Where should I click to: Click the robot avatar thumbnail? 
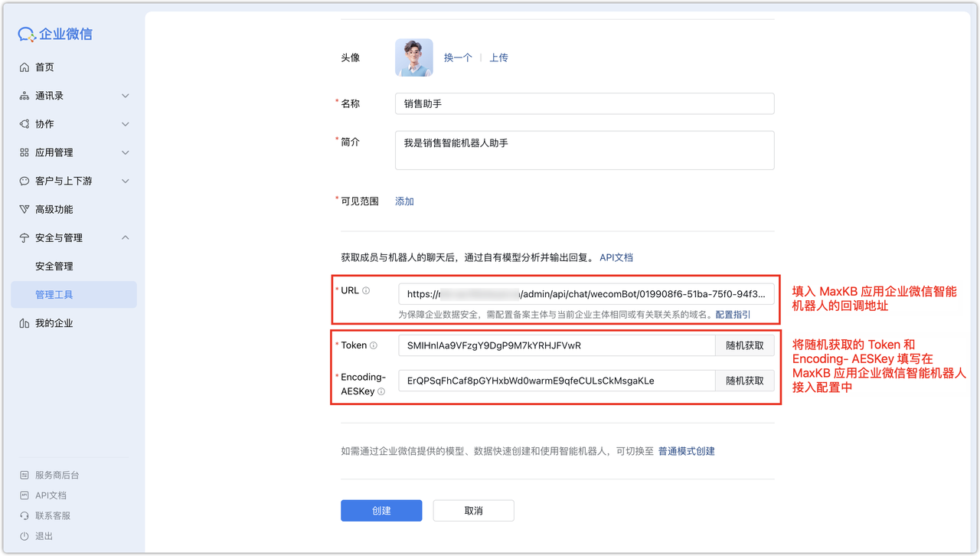[414, 57]
